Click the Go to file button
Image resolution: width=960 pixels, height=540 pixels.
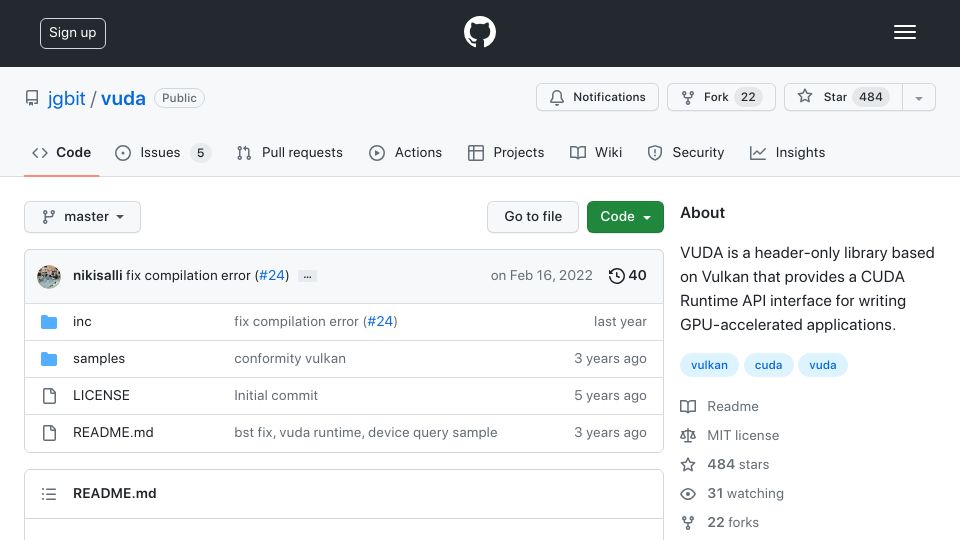(533, 217)
